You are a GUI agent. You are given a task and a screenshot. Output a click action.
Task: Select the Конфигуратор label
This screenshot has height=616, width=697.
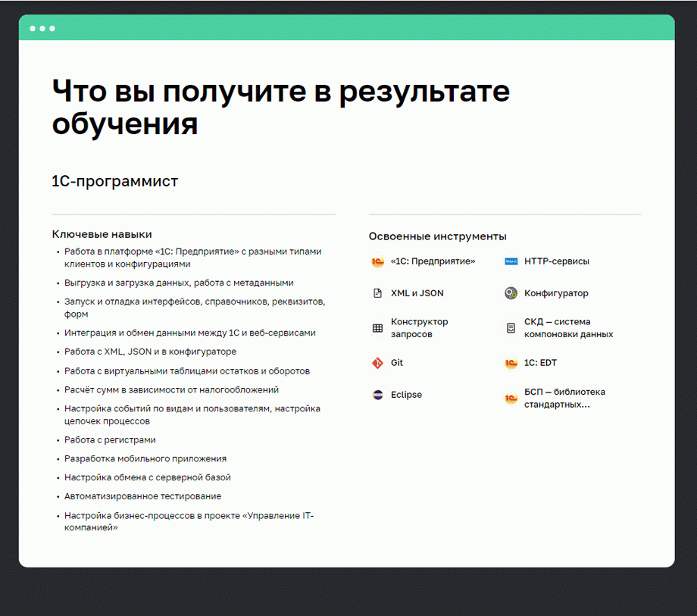pyautogui.click(x=556, y=293)
